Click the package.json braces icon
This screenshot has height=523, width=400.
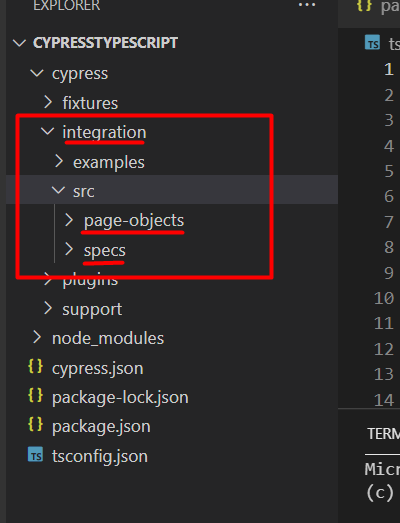click(x=35, y=425)
